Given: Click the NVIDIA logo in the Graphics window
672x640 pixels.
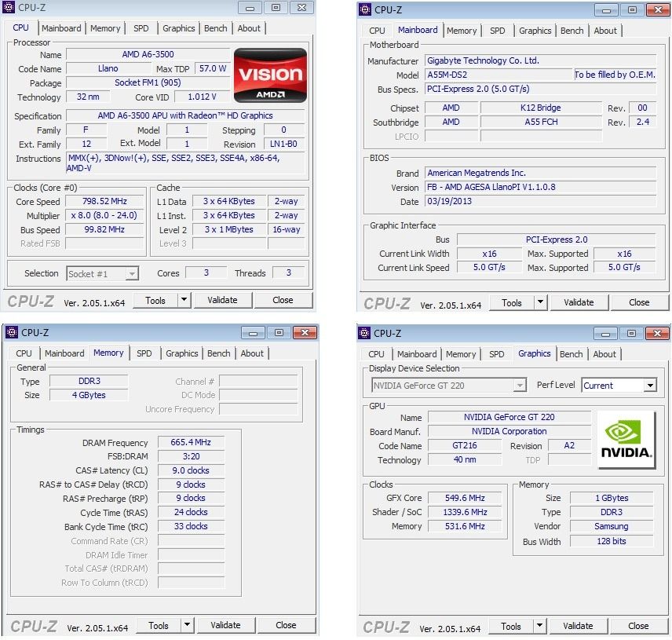Looking at the screenshot, I should pyautogui.click(x=626, y=440).
